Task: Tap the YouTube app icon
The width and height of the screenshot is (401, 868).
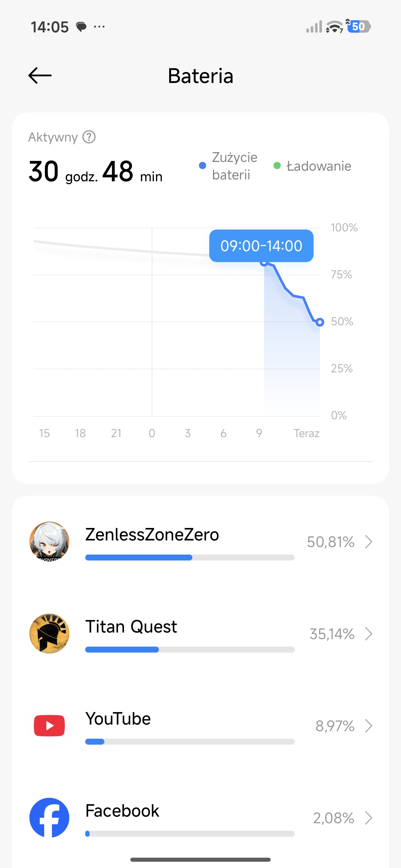Action: click(x=49, y=726)
